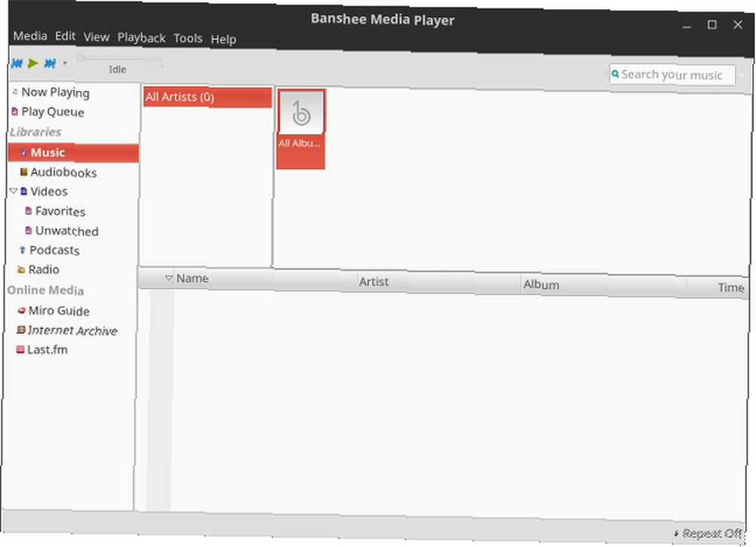
Task: Sort by the Time column header
Action: (x=731, y=288)
